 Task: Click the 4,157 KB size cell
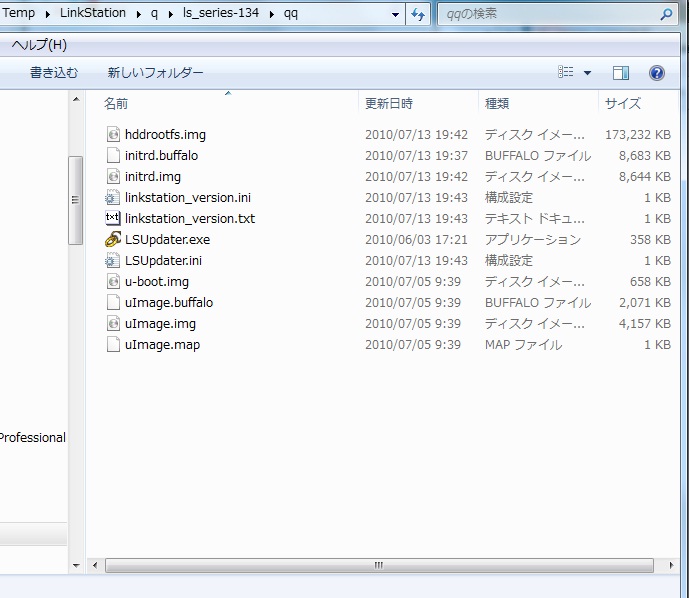645,323
